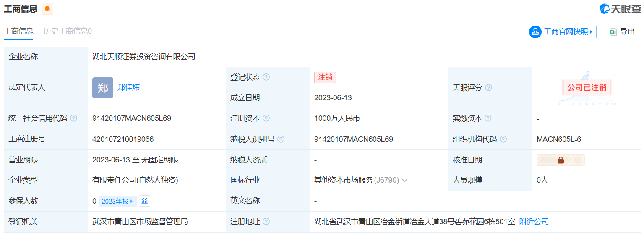The width and height of the screenshot is (644, 233).
Task: Click the help icon next to 纳税人识别号
Action: (x=281, y=139)
